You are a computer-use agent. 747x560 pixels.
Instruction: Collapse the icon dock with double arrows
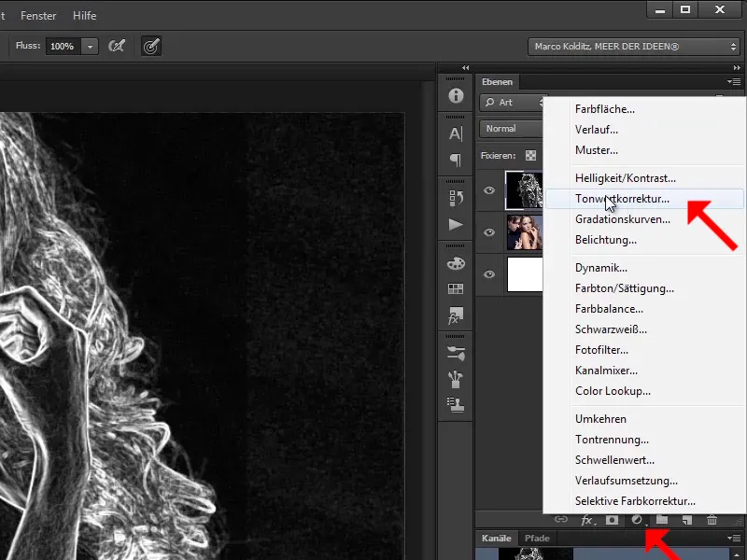coord(465,67)
